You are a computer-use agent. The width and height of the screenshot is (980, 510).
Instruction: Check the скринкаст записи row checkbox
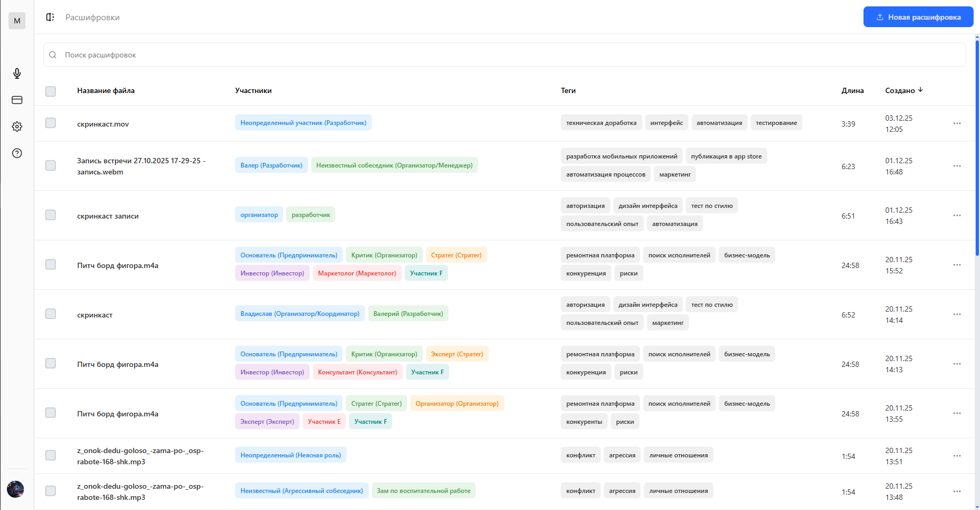pyautogui.click(x=51, y=215)
